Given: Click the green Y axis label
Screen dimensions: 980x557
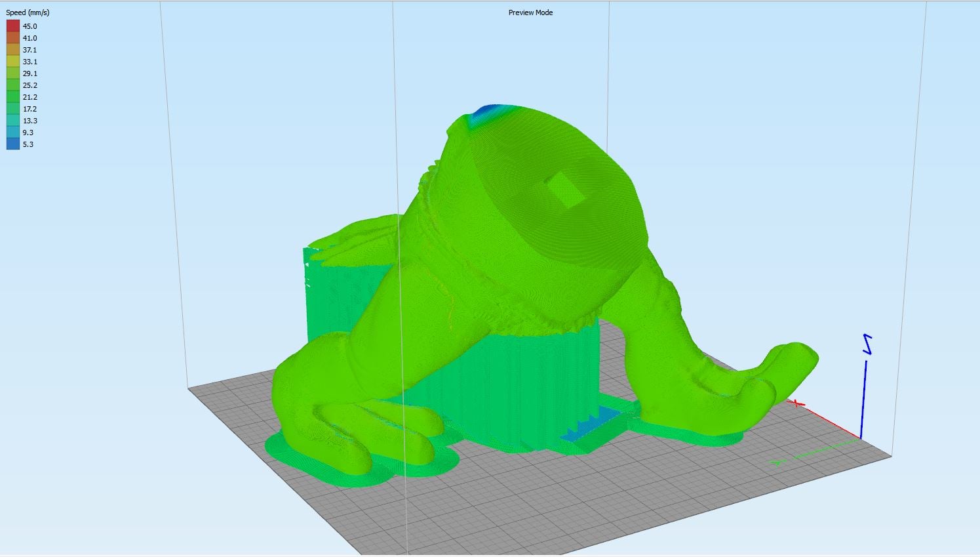Looking at the screenshot, I should (x=778, y=463).
